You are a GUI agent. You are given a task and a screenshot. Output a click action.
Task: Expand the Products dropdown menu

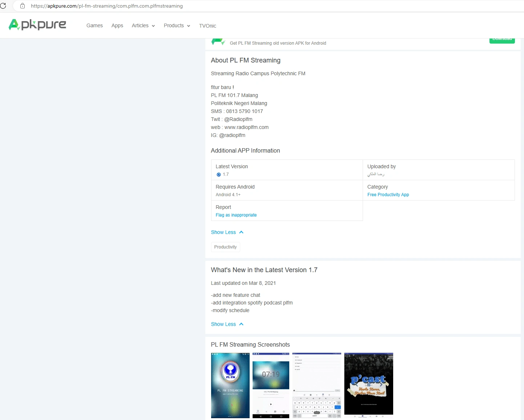177,25
